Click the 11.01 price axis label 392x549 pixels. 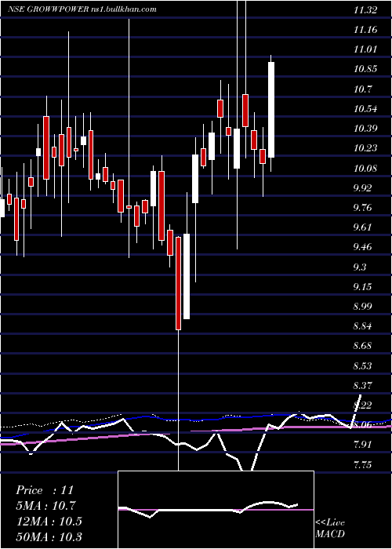(365, 49)
